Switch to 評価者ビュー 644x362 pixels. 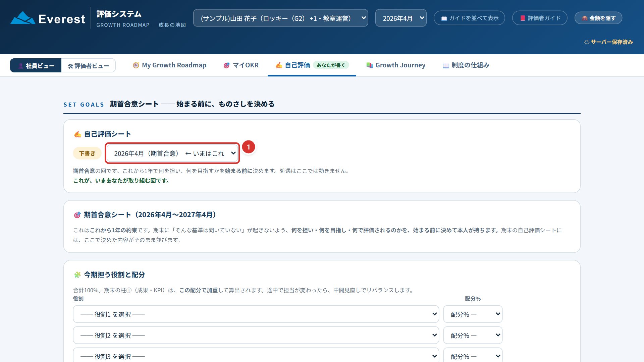[88, 66]
